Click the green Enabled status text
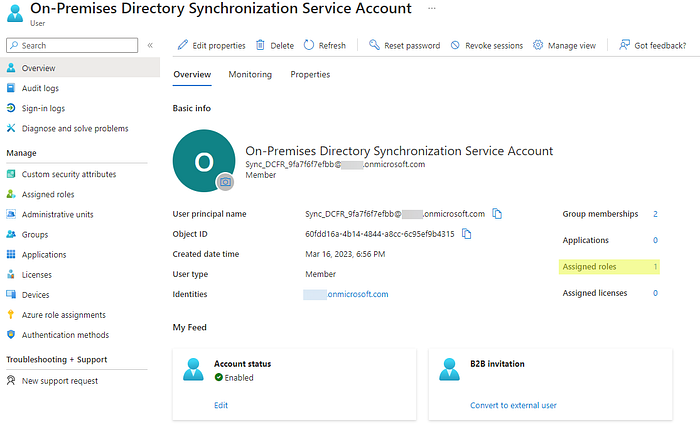The width and height of the screenshot is (700, 429). (239, 378)
